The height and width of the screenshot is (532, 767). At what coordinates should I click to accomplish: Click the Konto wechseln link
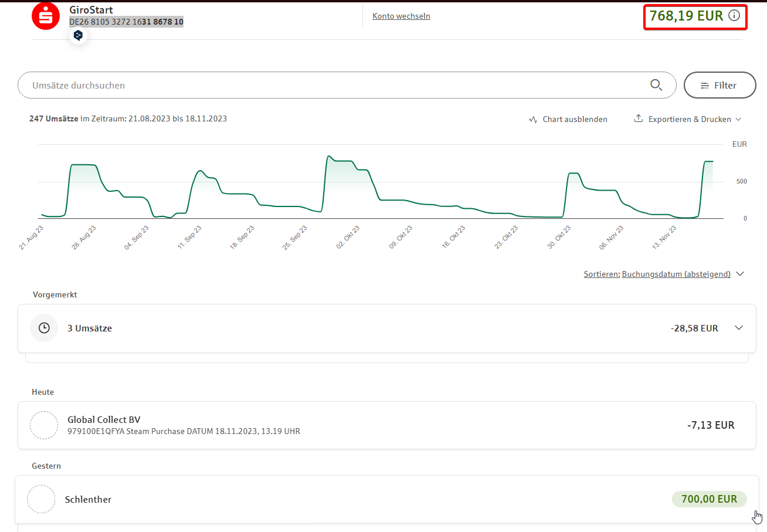[x=401, y=16]
